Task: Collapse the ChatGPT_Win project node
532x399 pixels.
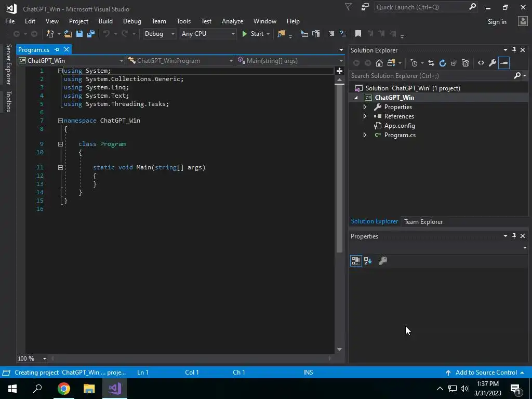Action: pos(356,98)
